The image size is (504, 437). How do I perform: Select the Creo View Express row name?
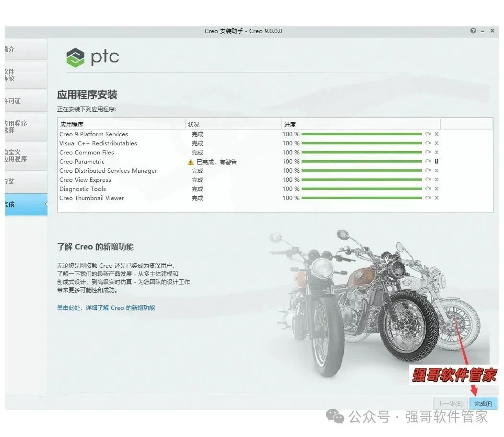pos(85,180)
